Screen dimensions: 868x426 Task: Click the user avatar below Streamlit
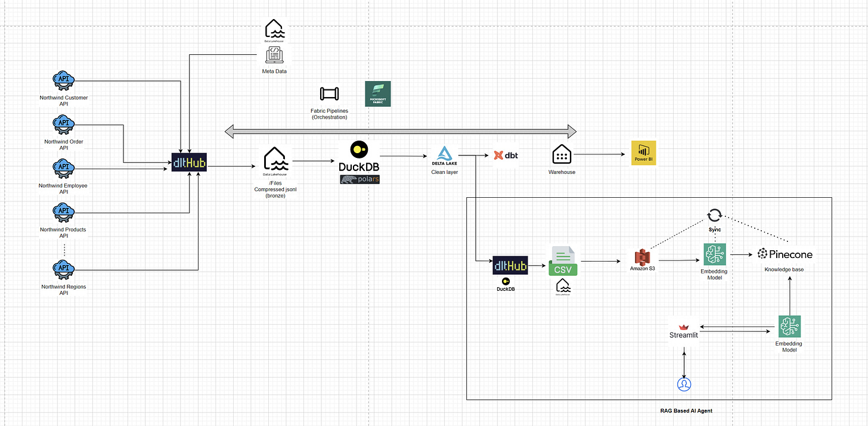pyautogui.click(x=684, y=384)
